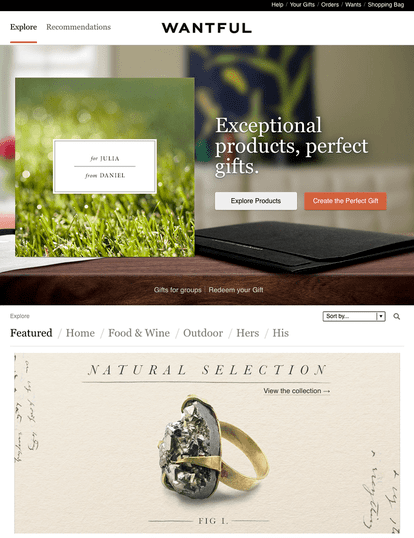
Task: Click Create the Perfect Gift button
Action: coord(345,201)
